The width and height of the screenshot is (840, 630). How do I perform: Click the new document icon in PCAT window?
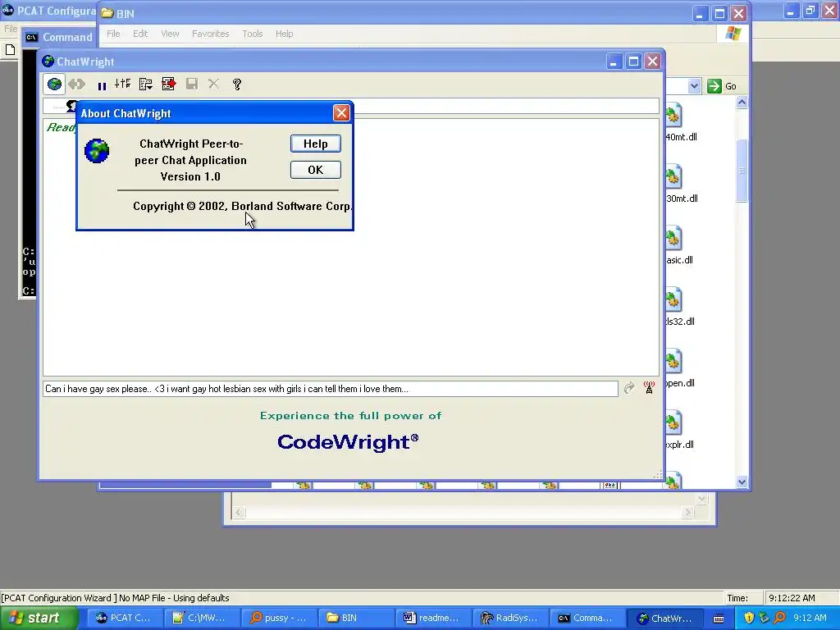[x=10, y=50]
